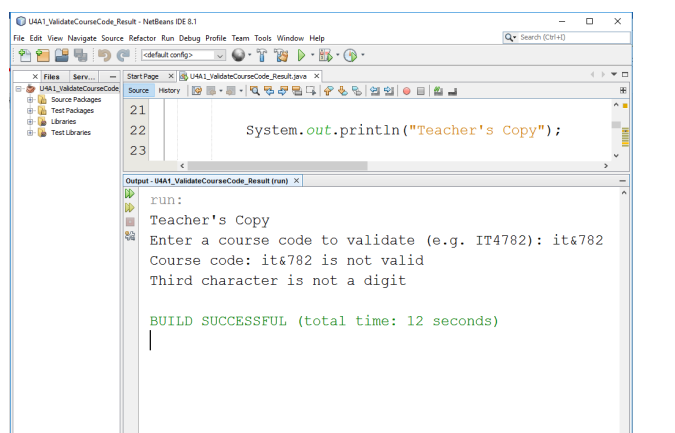
Task: Open dropdown arrow next to Run Project
Action: (312, 55)
